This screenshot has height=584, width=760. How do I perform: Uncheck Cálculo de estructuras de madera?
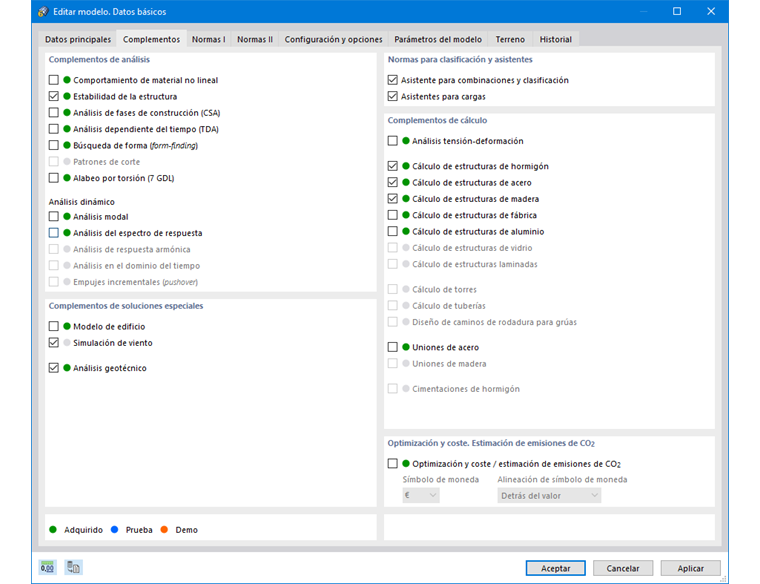pyautogui.click(x=393, y=199)
